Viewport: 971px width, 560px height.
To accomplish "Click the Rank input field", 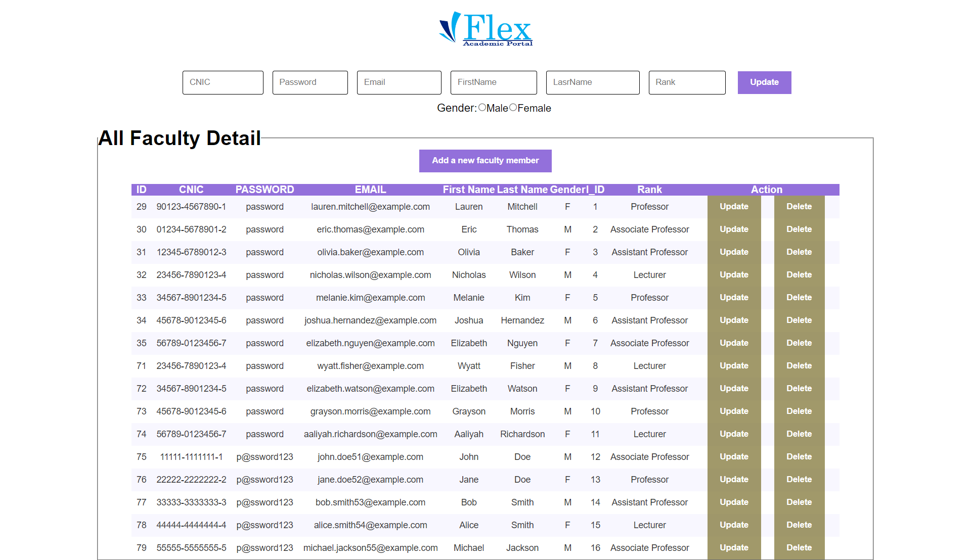I will click(x=687, y=82).
